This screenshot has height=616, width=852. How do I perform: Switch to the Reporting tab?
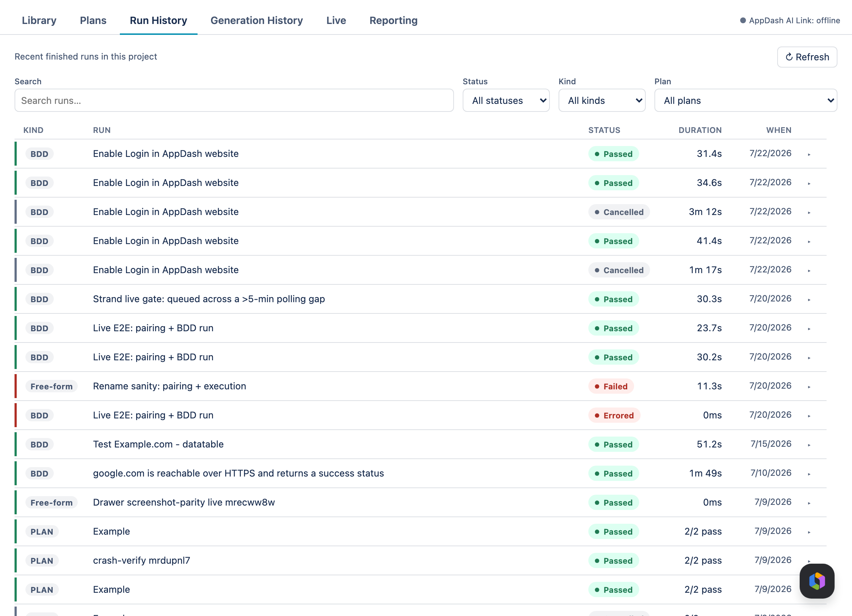[393, 20]
